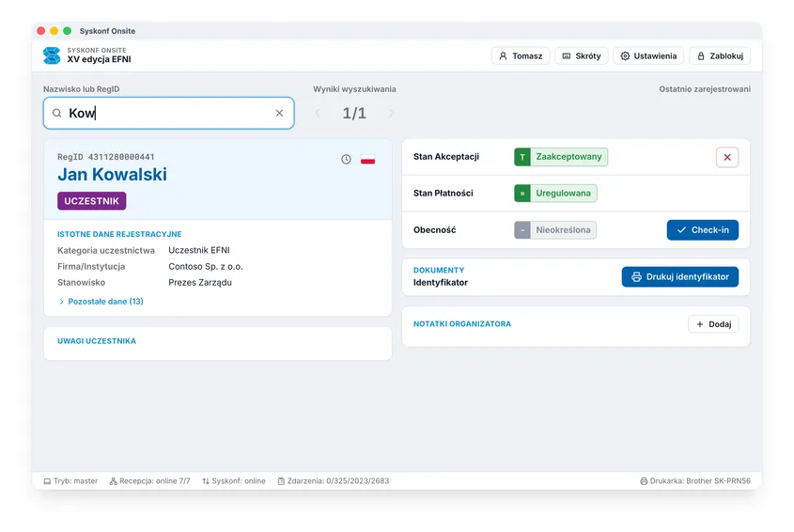
Task: Click the ISTOTNE DANE REJESTRACYJNE heading
Action: (119, 234)
